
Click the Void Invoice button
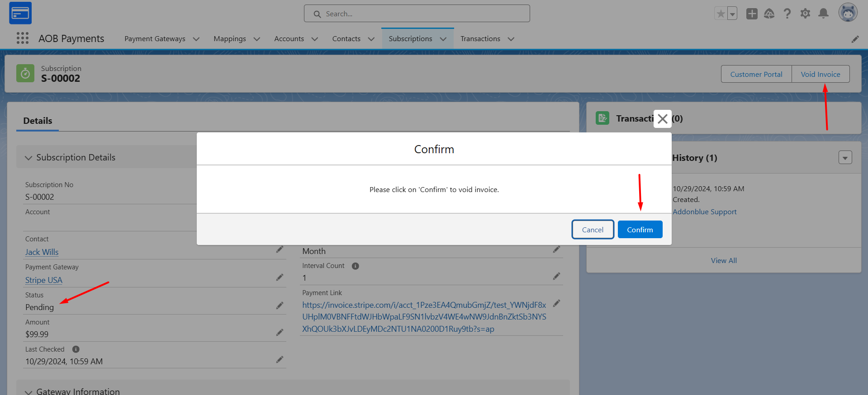click(821, 74)
